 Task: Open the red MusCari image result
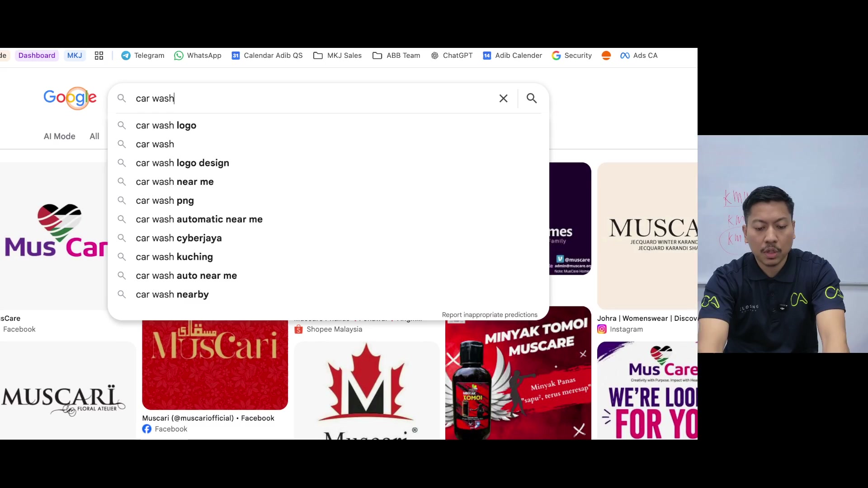215,365
